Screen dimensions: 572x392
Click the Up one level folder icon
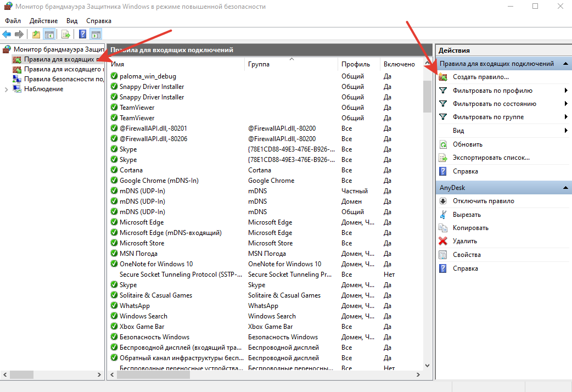point(36,34)
